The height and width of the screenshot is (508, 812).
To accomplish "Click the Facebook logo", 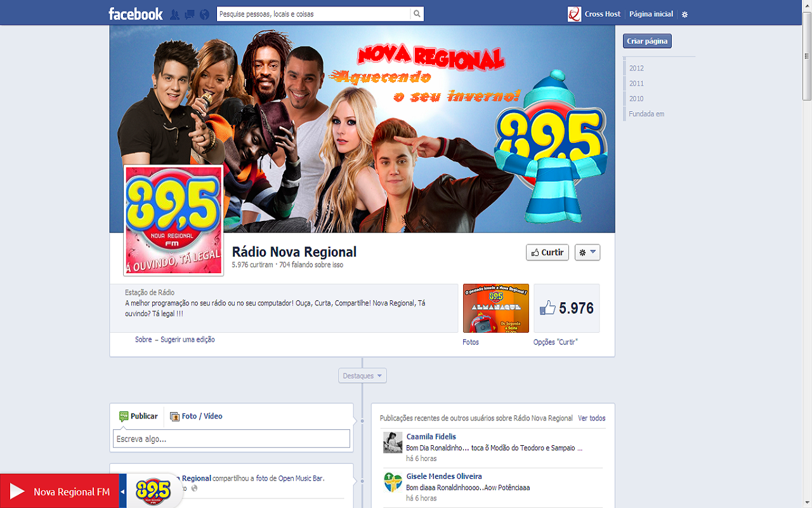I will [136, 14].
